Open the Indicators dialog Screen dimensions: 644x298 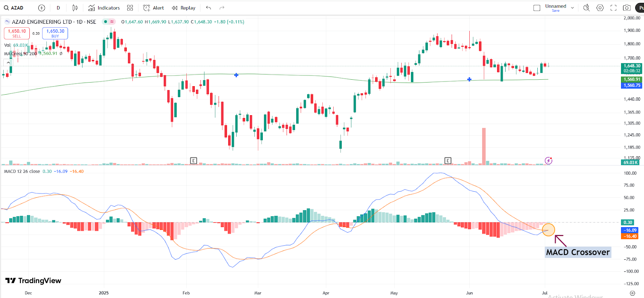coord(104,8)
